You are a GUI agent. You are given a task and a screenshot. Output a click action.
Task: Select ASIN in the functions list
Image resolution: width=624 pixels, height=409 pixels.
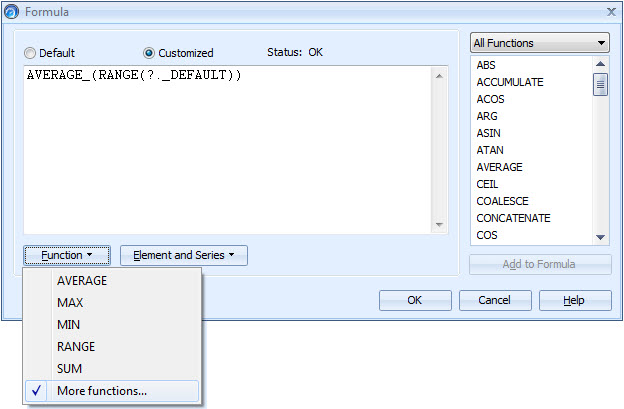click(489, 133)
